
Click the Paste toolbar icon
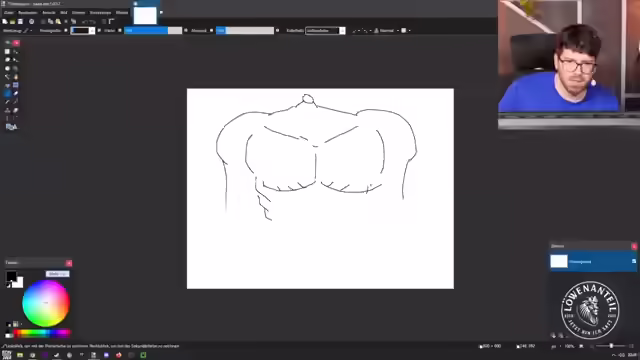tap(58, 21)
